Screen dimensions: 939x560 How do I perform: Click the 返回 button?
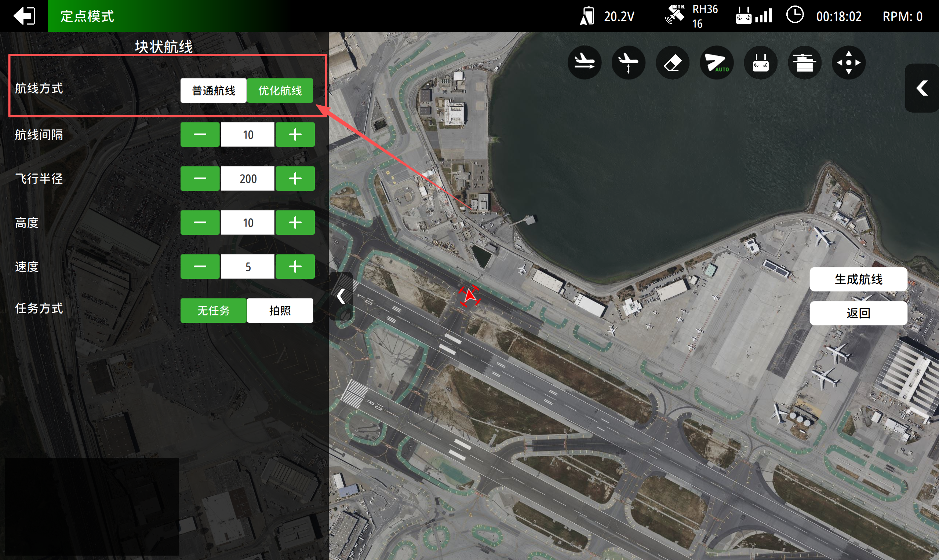coord(858,313)
